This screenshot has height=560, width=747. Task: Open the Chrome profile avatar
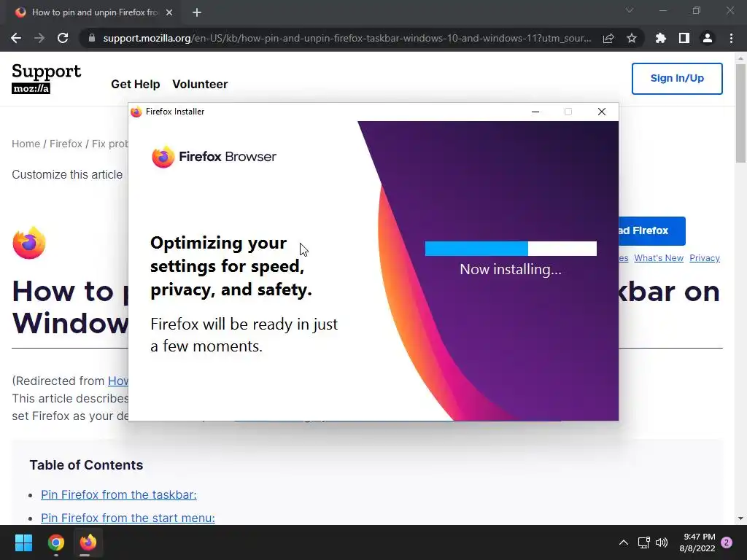point(708,38)
